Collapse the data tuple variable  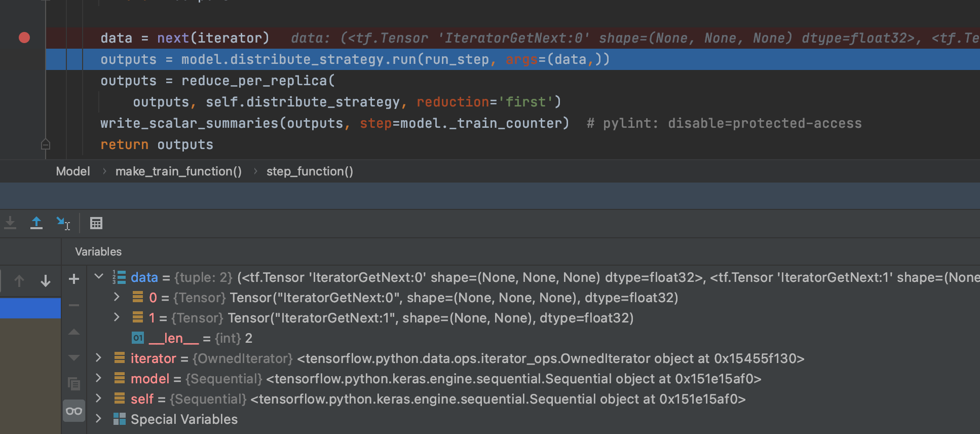pos(99,277)
